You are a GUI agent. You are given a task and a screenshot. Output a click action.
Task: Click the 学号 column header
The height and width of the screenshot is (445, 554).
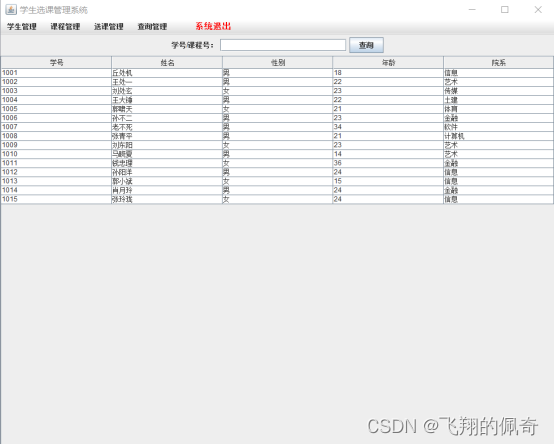(56, 63)
